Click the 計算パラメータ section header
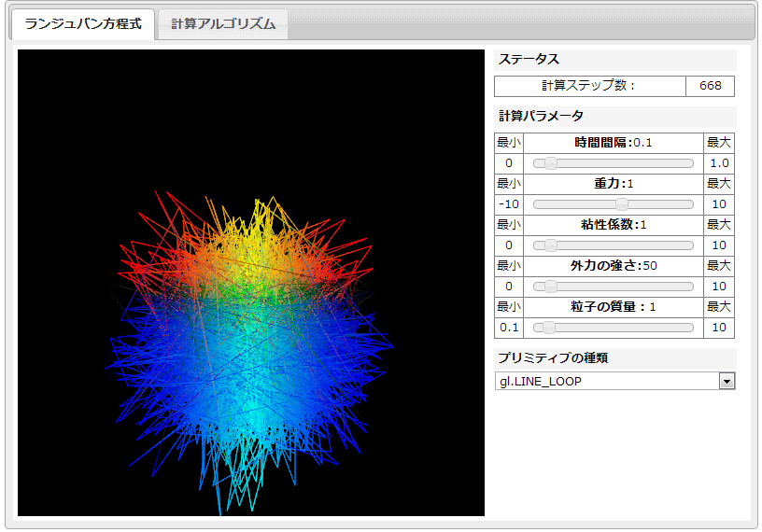This screenshot has height=532, width=762. pos(615,117)
